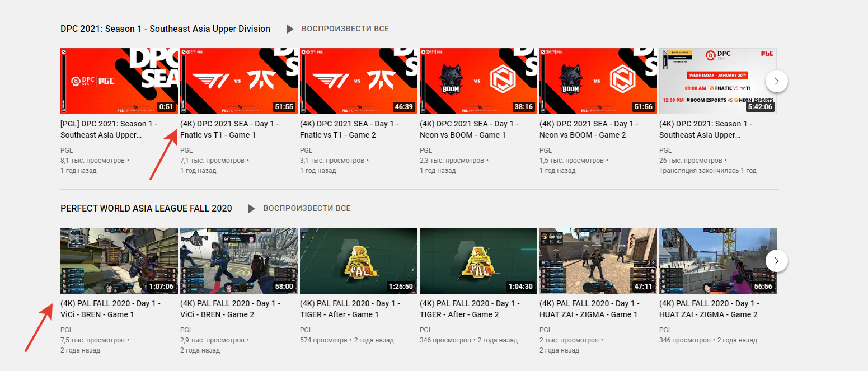Open the Fnatic vs T1 46:39 thumbnail
This screenshot has width=868, height=371.
[359, 81]
